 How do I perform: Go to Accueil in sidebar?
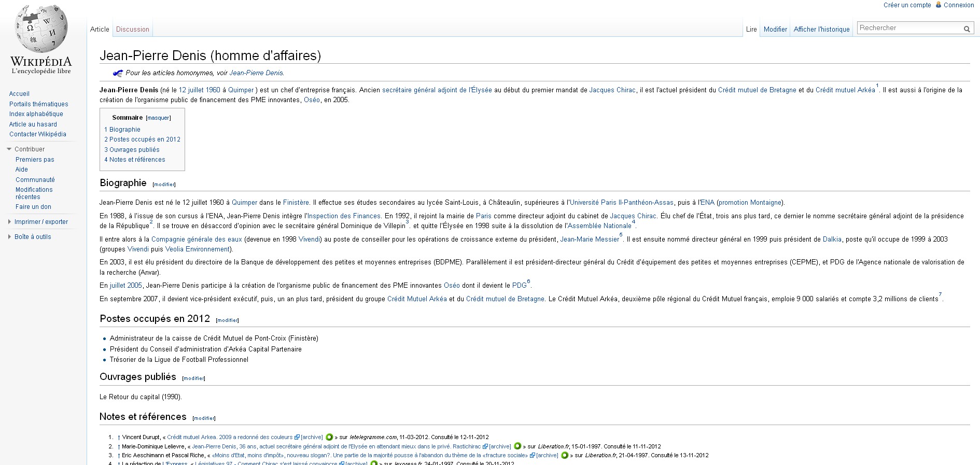pos(19,94)
